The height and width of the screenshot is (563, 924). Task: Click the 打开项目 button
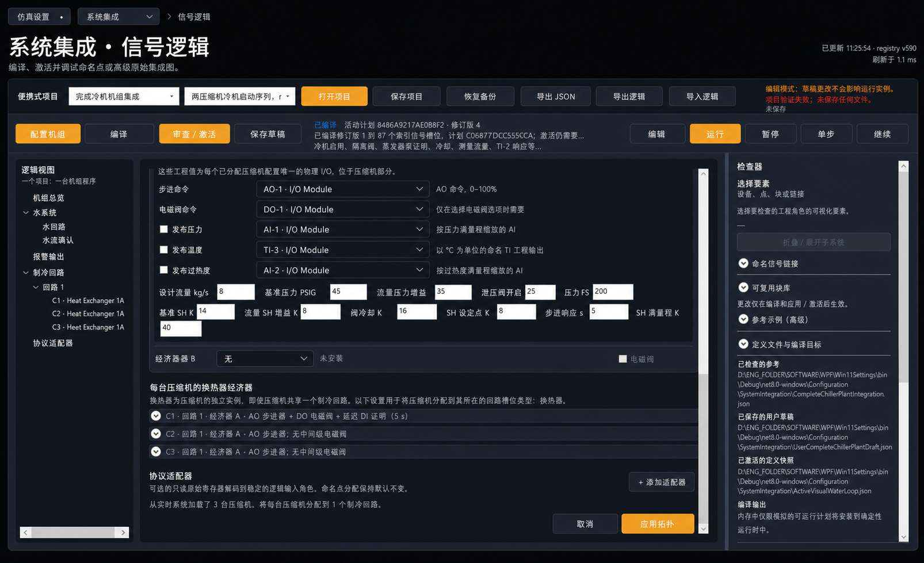(334, 96)
